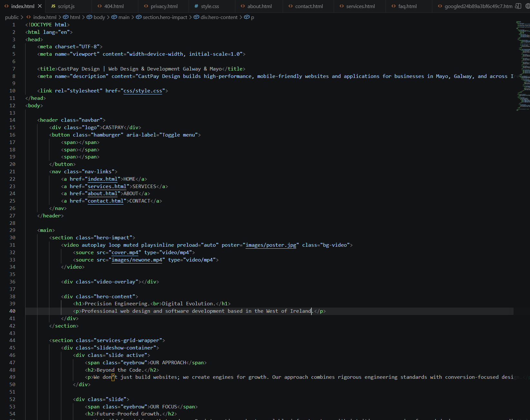Click the HTML icon on googled24b89a3bf6c49c7.htm tab
530x420 pixels.
(440, 6)
